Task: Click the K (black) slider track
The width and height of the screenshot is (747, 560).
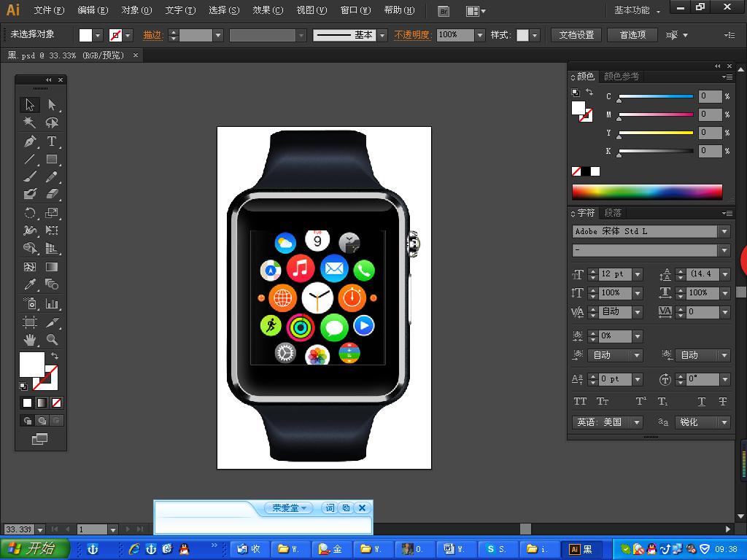Action: (x=656, y=152)
